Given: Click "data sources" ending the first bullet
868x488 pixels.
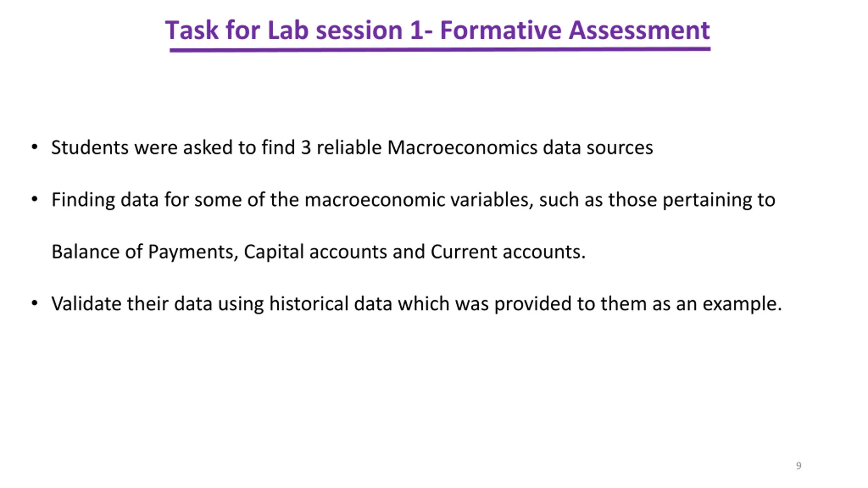Looking at the screenshot, I should click(x=598, y=148).
